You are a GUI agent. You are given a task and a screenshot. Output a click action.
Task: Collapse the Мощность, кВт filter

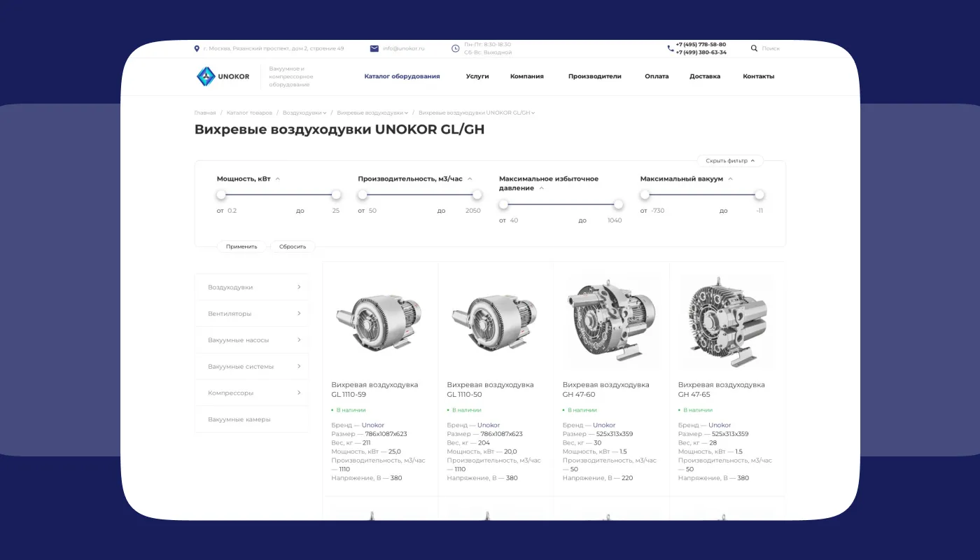pos(278,179)
